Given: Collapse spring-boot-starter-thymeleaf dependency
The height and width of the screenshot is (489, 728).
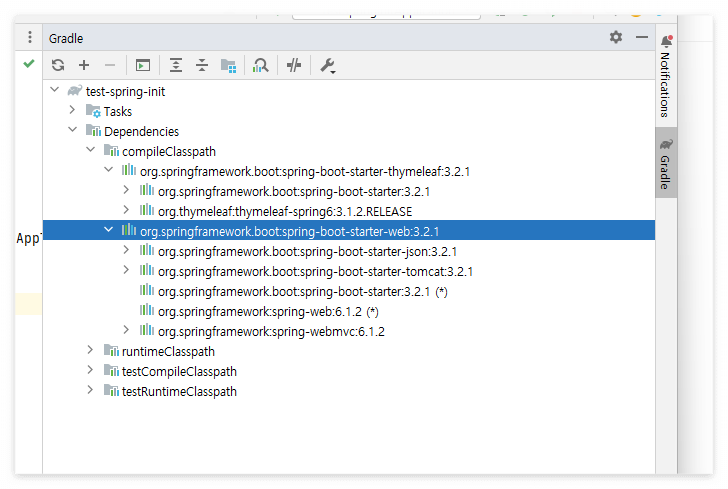Looking at the screenshot, I should (109, 170).
